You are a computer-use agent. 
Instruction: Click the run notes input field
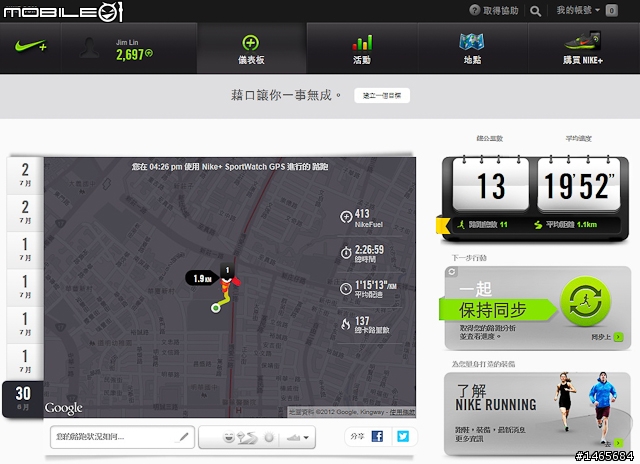[x=122, y=437]
